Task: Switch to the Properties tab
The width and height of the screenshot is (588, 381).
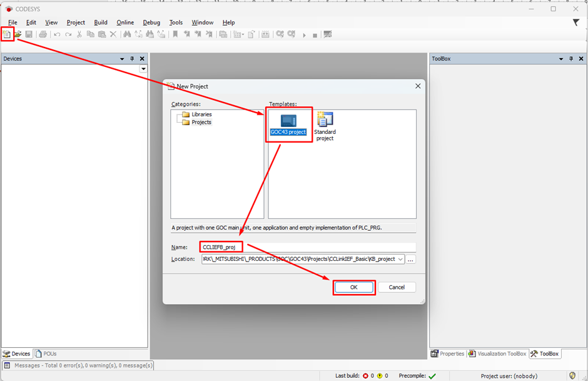Action: pyautogui.click(x=447, y=353)
